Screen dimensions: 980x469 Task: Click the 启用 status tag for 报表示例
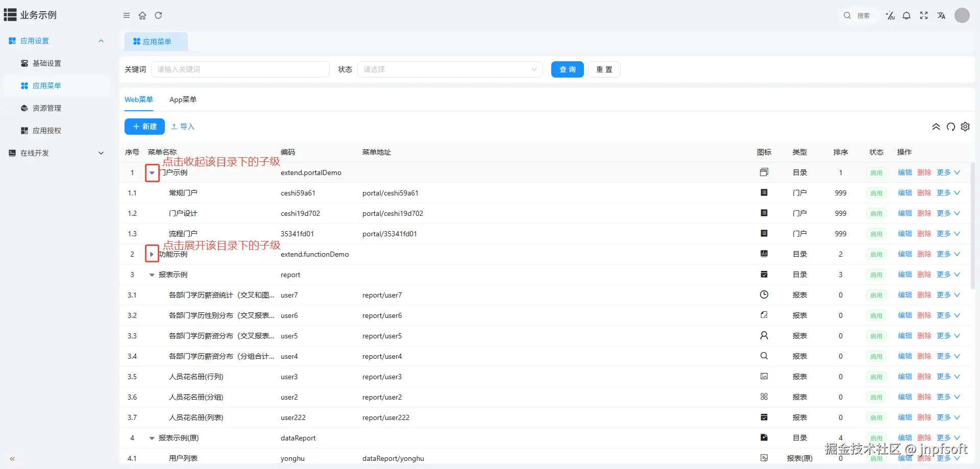pos(876,275)
